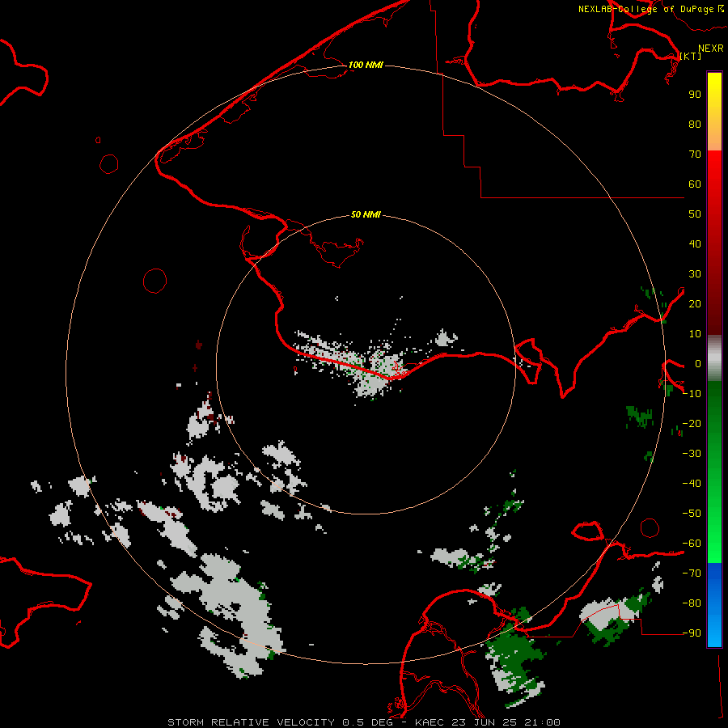Viewport: 728px width, 728px height.
Task: Click the 50 value on the velocity scale
Action: (695, 214)
